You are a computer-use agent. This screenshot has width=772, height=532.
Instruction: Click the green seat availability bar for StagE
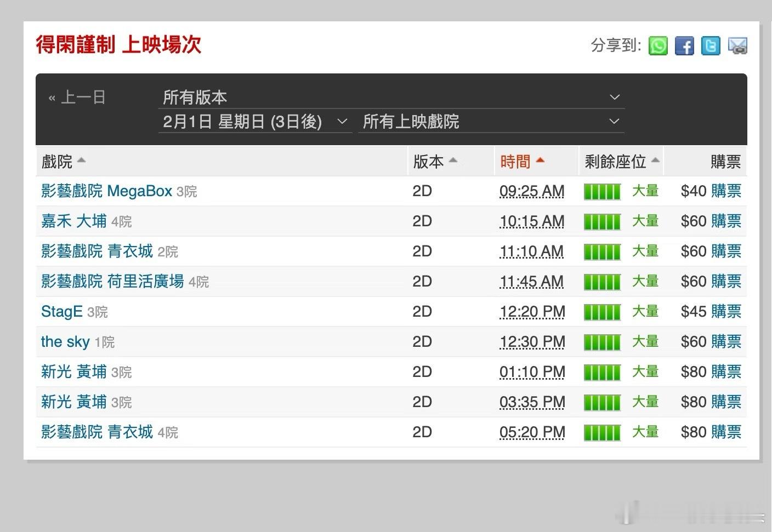click(x=601, y=311)
